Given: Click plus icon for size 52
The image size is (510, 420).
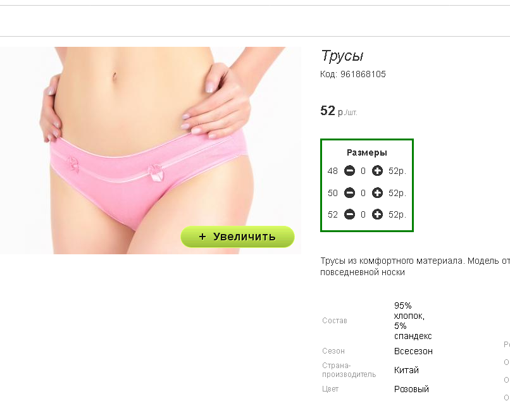Looking at the screenshot, I should [x=377, y=214].
